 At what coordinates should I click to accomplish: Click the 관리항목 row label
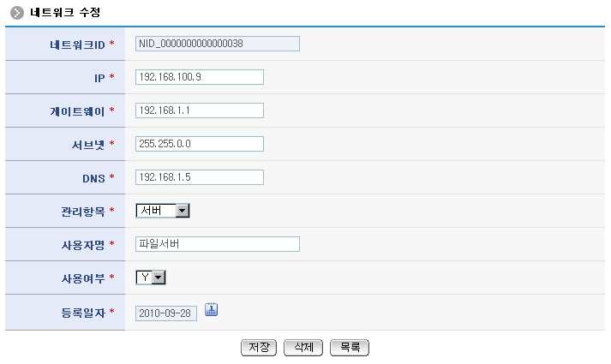tap(77, 211)
